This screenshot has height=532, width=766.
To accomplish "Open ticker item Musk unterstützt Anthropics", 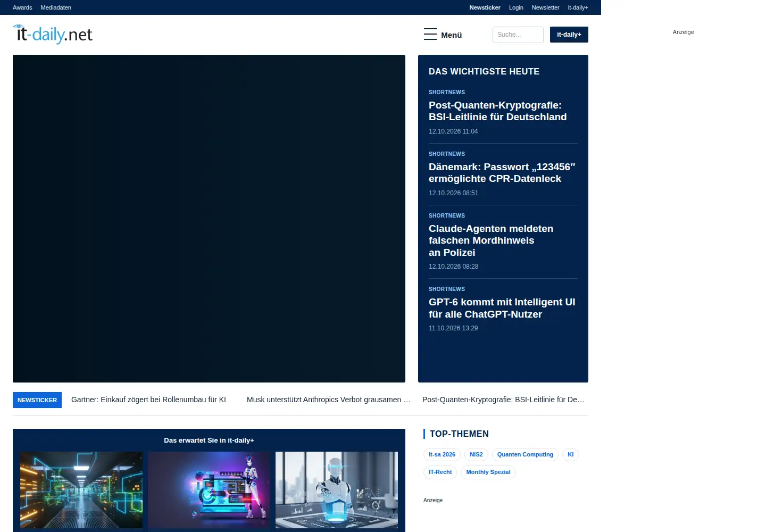I will pyautogui.click(x=329, y=400).
